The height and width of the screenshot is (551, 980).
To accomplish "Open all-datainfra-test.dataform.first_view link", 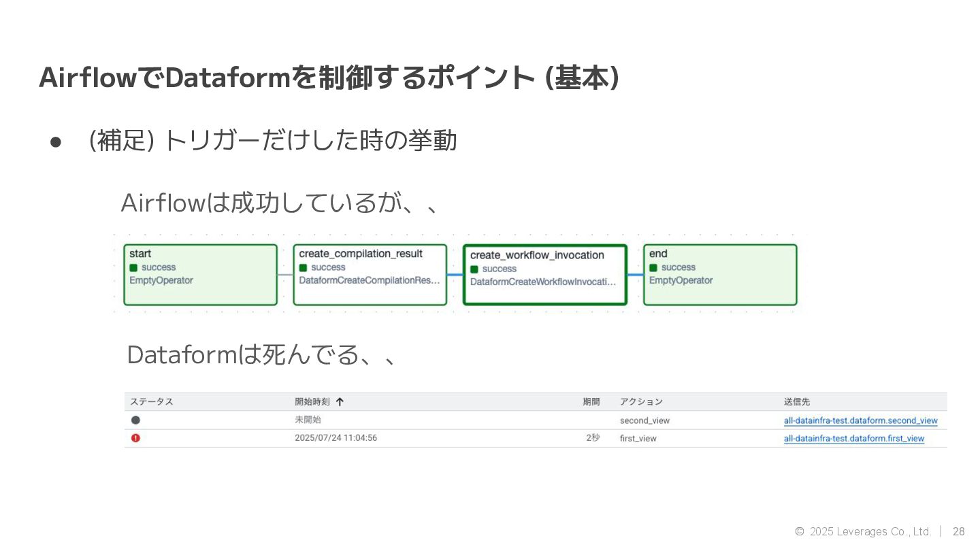I will 854,438.
